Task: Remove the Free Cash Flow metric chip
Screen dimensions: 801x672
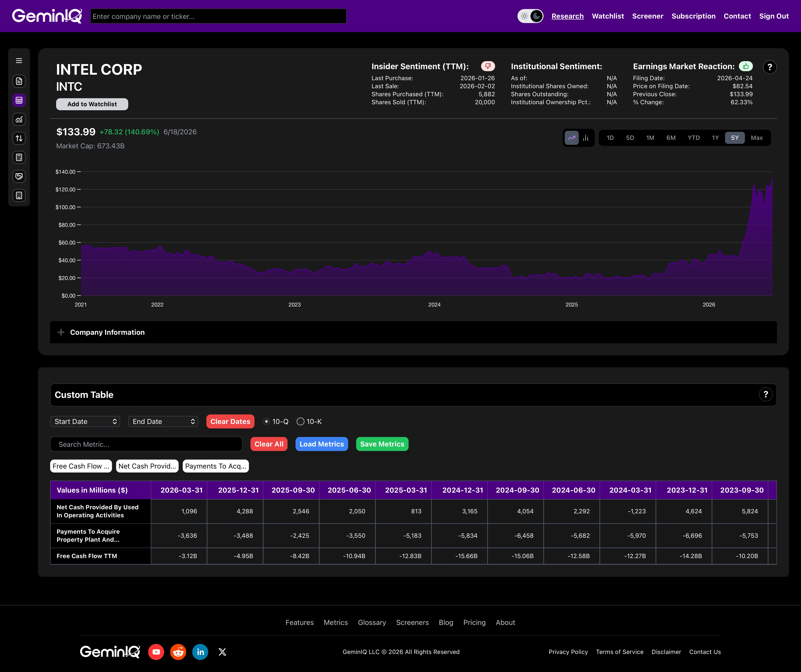Action: [81, 466]
